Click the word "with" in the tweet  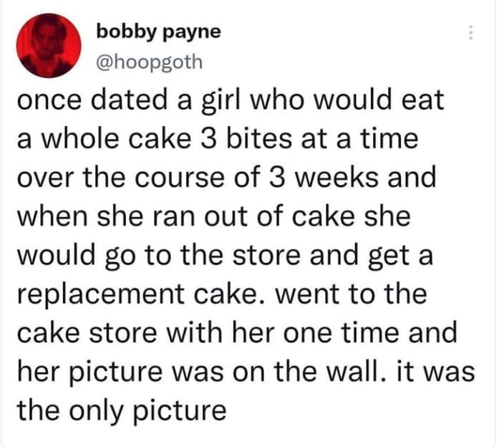(x=207, y=332)
